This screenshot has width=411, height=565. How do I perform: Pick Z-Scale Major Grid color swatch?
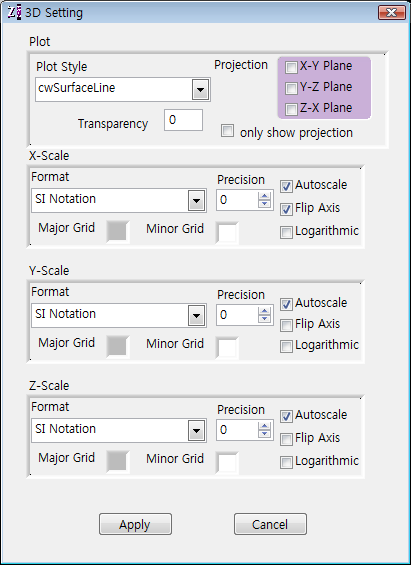118,461
